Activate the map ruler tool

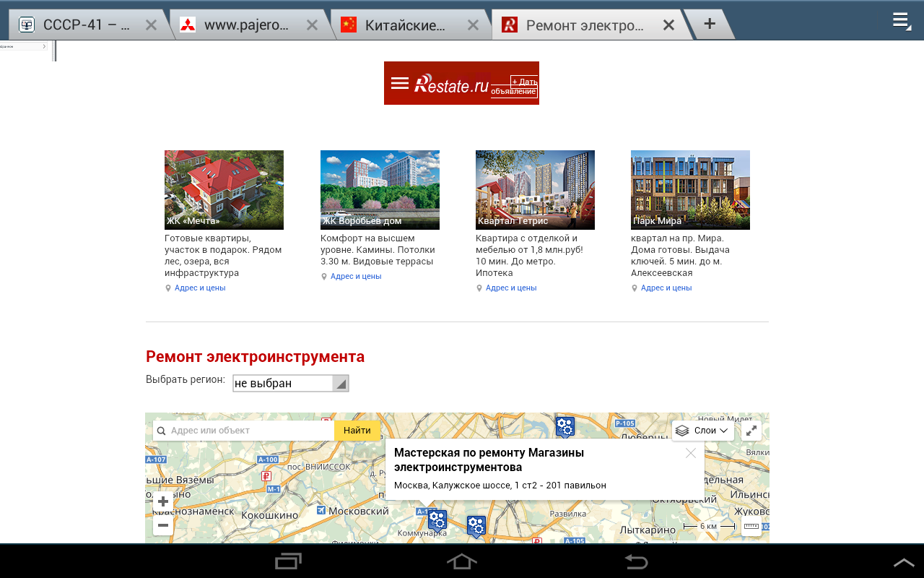[x=751, y=527]
